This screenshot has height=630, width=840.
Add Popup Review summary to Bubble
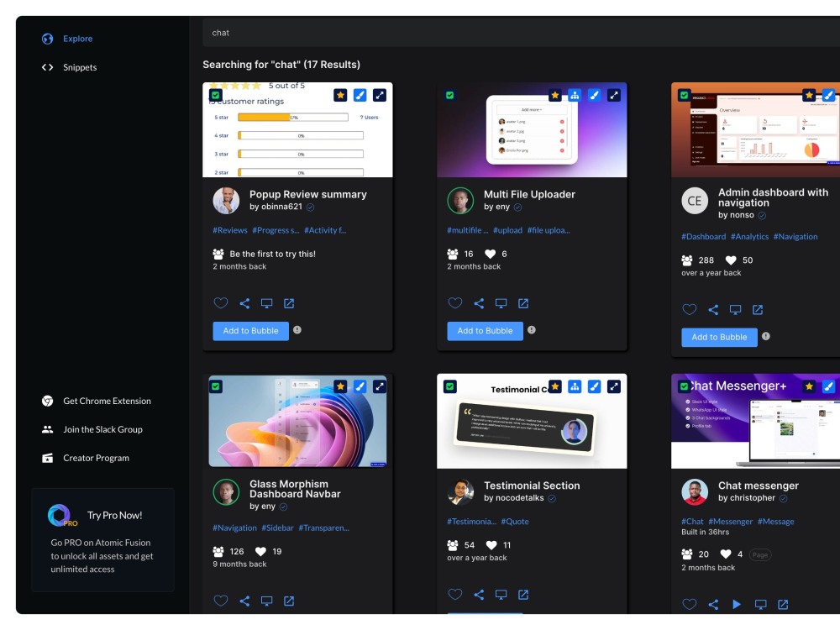[250, 331]
